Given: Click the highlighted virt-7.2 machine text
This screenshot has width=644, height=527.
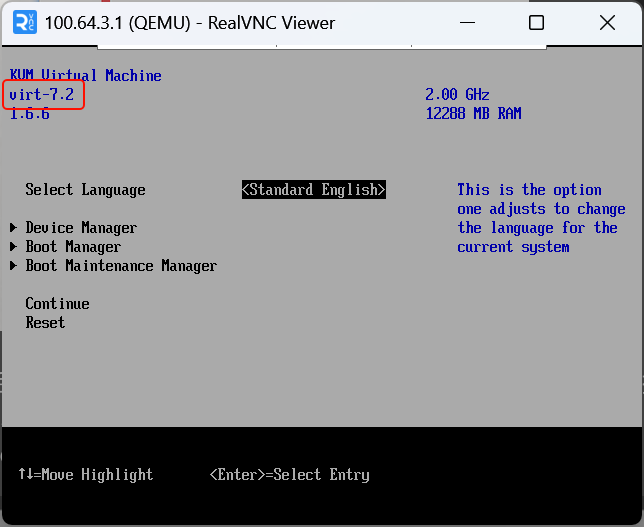Looking at the screenshot, I should 42,95.
